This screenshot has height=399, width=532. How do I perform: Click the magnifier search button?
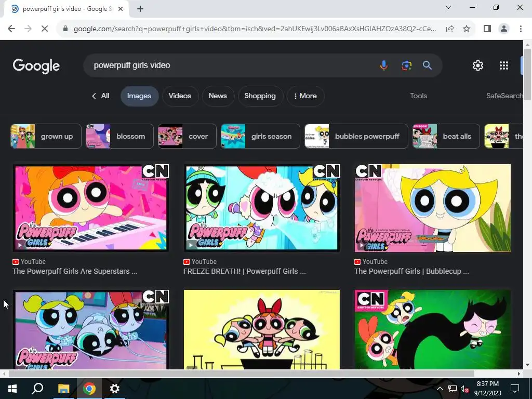click(427, 65)
